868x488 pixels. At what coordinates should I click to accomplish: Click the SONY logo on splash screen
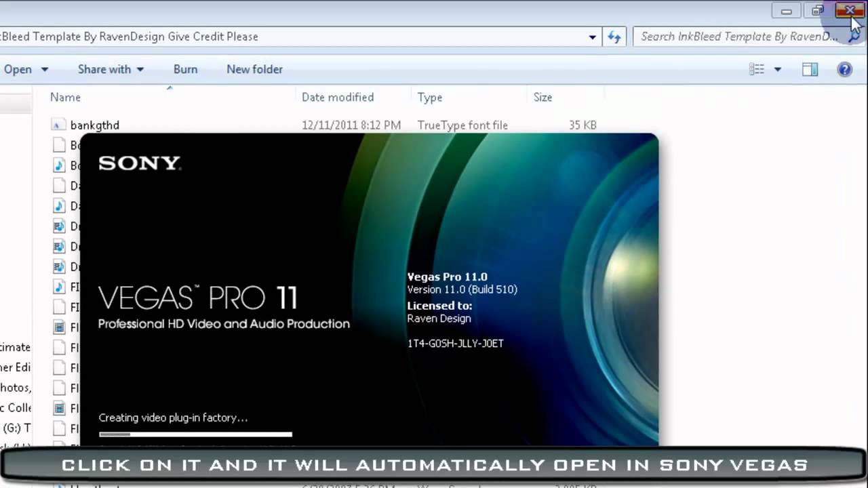[139, 163]
